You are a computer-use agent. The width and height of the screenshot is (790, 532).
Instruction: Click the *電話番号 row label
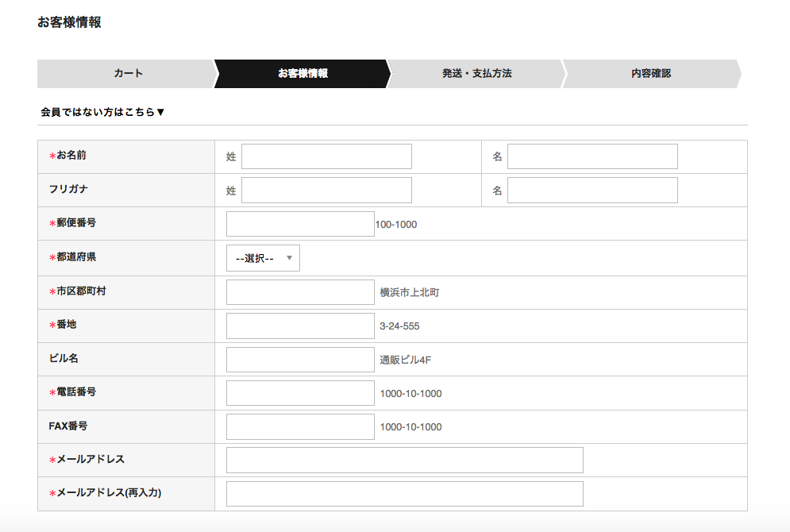(72, 392)
